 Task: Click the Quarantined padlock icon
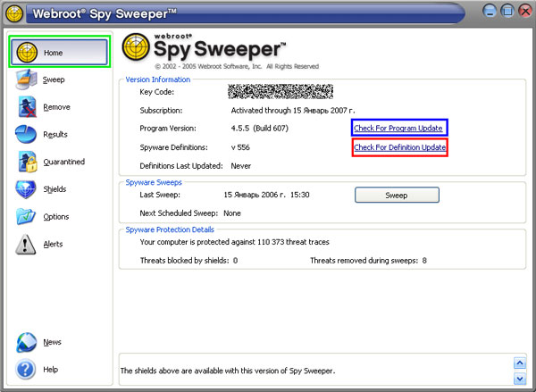click(x=28, y=162)
